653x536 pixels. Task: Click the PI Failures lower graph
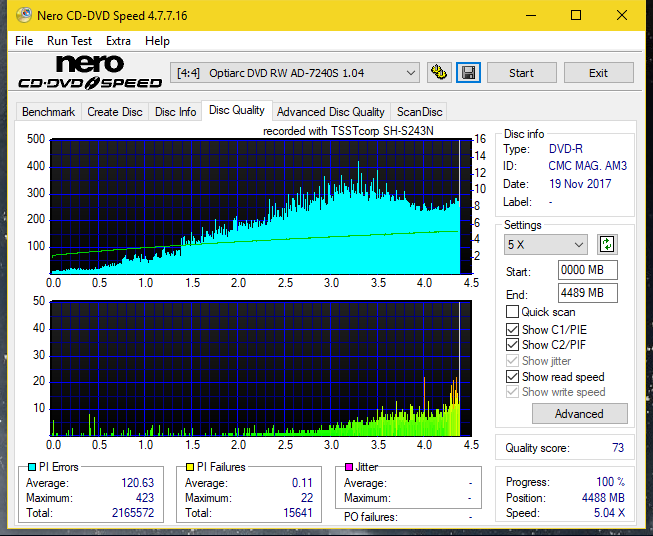pyautogui.click(x=261, y=368)
